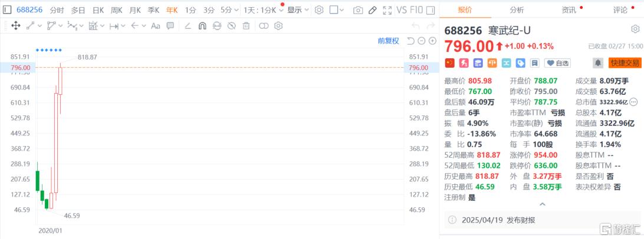Add stock to 自选 watchlist
Viewport: 644px width, 239px height.
click(557, 63)
